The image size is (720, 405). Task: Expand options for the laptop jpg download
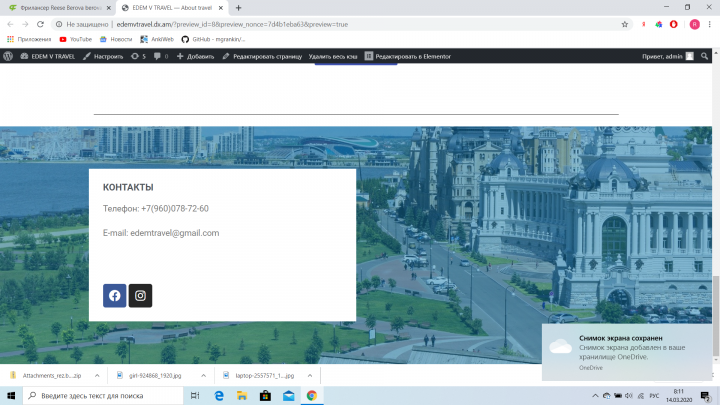point(310,376)
